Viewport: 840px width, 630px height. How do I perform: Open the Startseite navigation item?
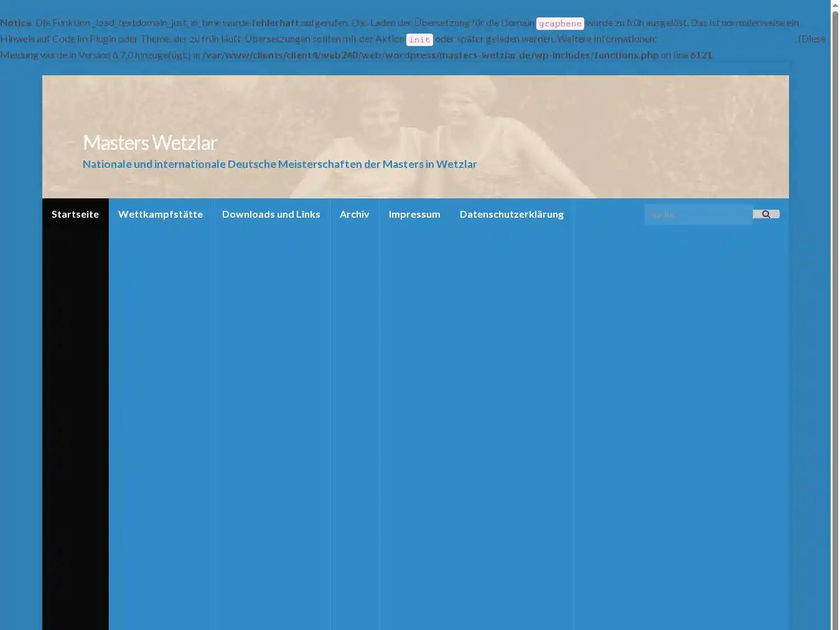(x=75, y=214)
